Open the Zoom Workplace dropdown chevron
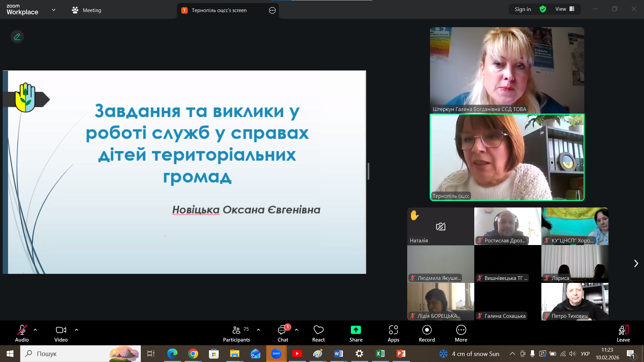 54,10
